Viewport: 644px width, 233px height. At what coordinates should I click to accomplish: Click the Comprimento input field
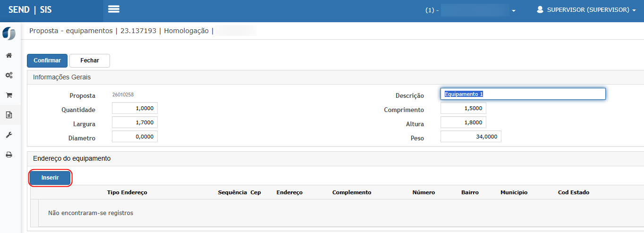(x=463, y=108)
